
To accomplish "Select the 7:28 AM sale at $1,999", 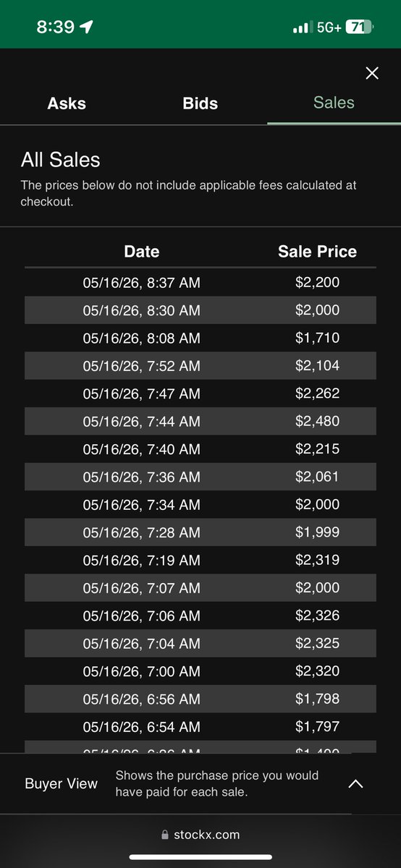I will (200, 532).
